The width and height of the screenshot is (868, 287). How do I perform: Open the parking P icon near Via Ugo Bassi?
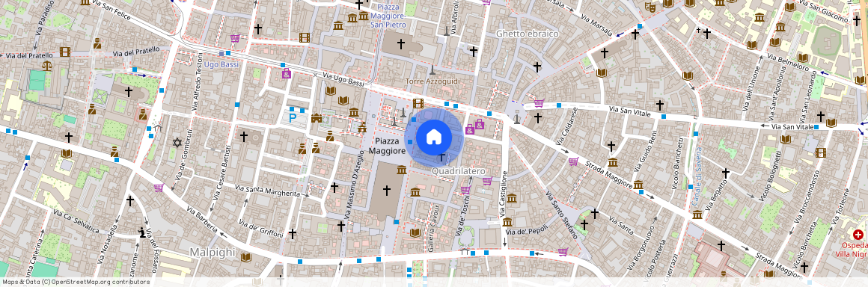pos(293,117)
